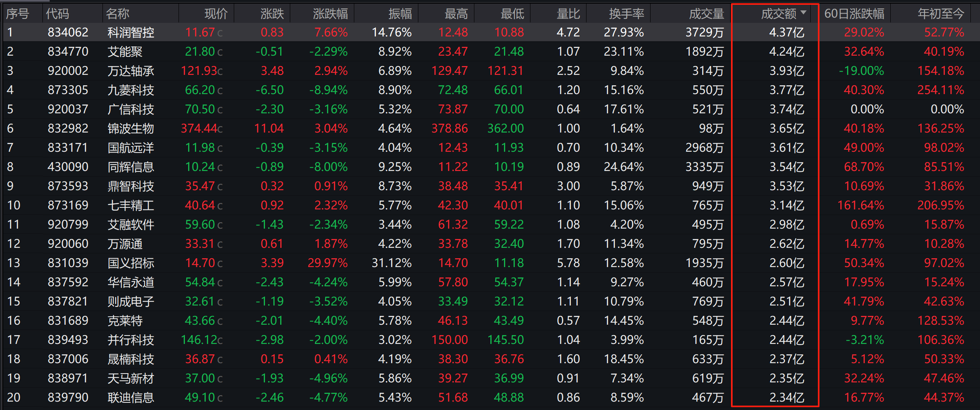Sort by 序号 column header
This screenshot has width=980, height=410.
pos(18,14)
